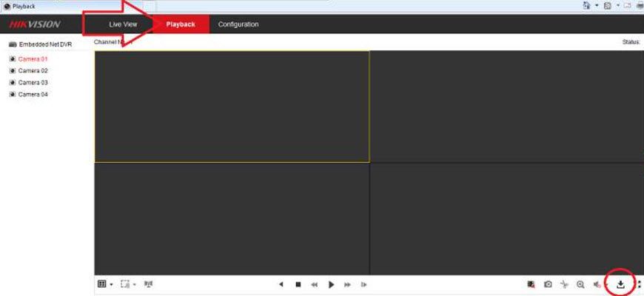Click the Hikvision logo
The width and height of the screenshot is (644, 296).
click(35, 24)
